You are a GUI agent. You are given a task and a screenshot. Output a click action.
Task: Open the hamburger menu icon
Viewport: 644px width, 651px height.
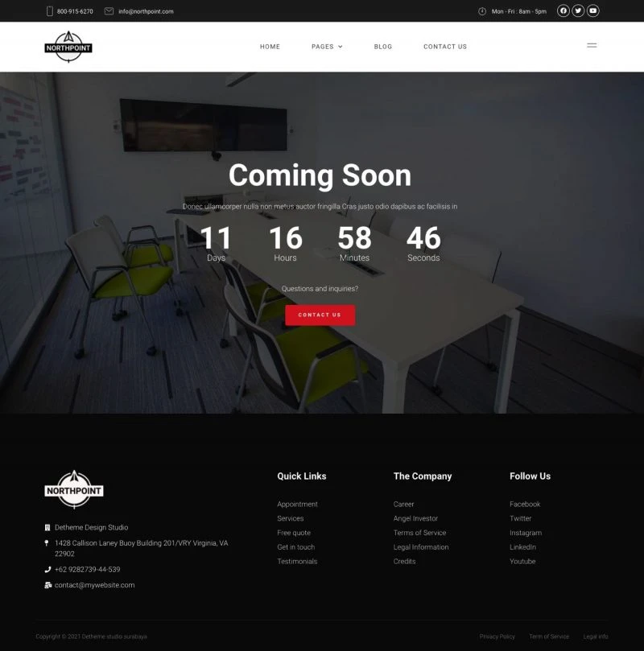[592, 46]
